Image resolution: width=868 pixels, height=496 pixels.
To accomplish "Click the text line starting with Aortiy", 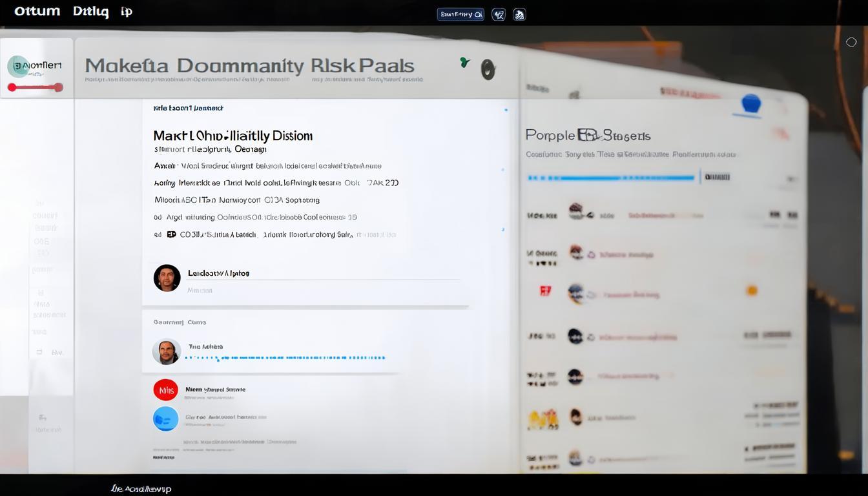I will 276,183.
